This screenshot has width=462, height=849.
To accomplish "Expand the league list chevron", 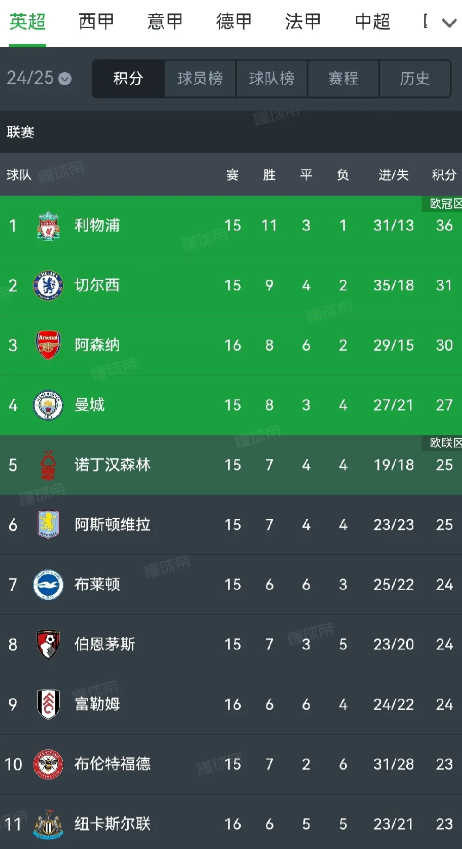I will click(x=449, y=23).
